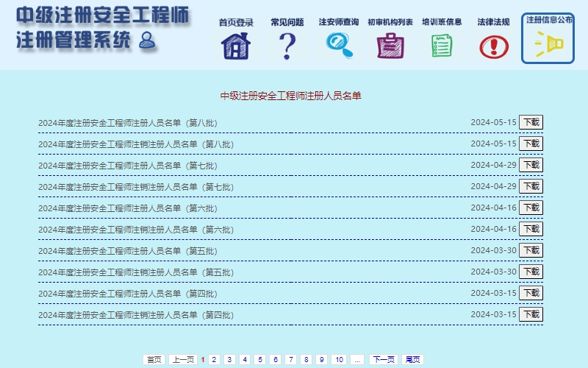
Task: Click the magnifier 注安师查询 icon
Action: (339, 46)
